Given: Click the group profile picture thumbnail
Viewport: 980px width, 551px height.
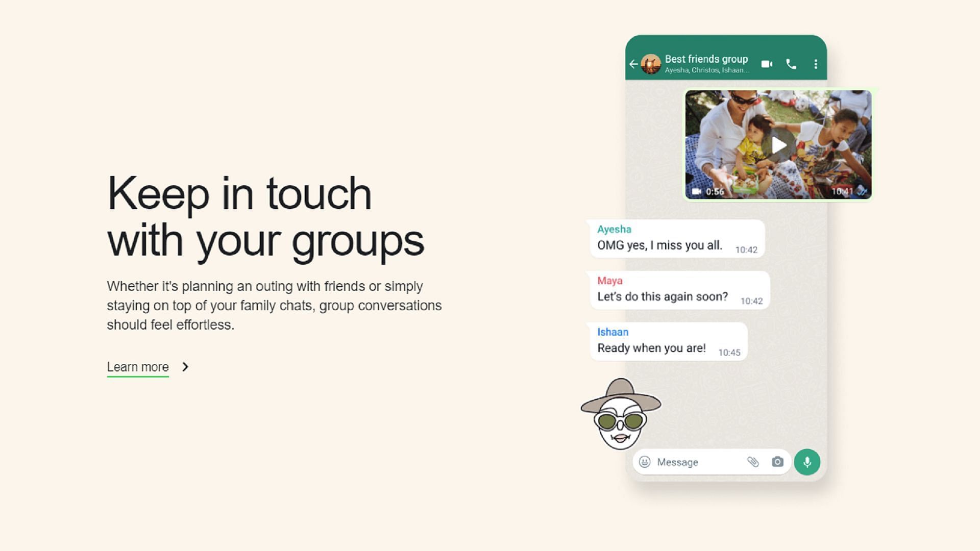Looking at the screenshot, I should (651, 63).
